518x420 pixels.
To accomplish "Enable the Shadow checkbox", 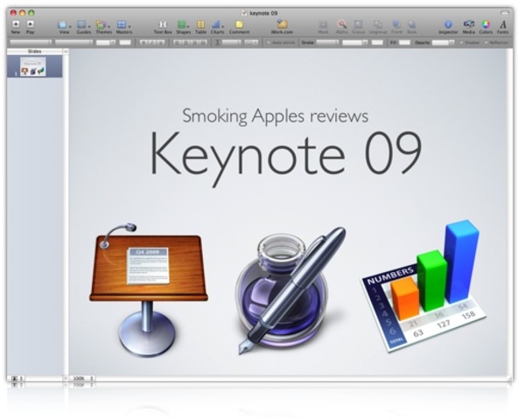I will point(462,43).
